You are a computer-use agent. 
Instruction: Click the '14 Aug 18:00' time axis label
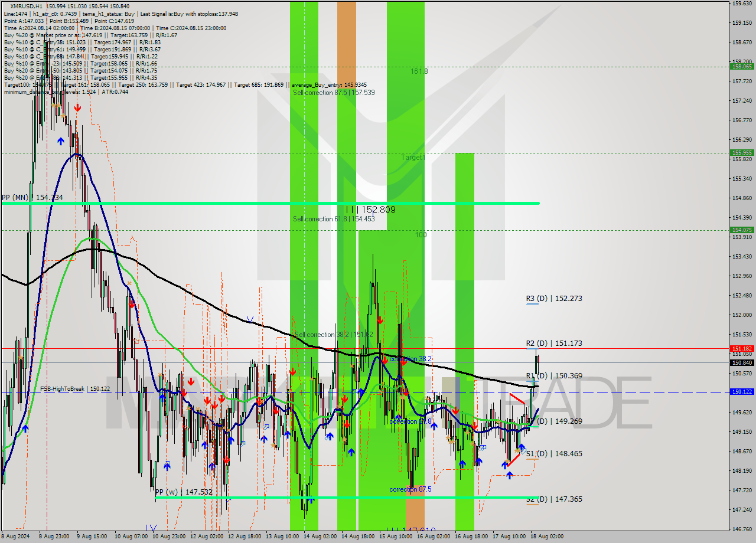pyautogui.click(x=357, y=537)
